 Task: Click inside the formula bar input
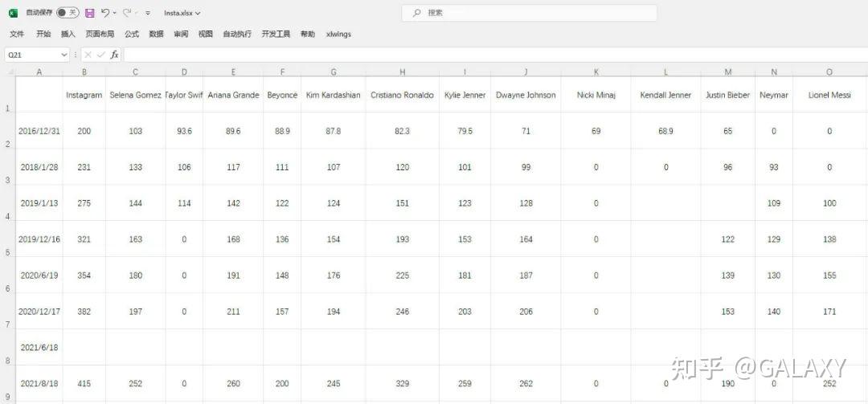tap(495, 55)
